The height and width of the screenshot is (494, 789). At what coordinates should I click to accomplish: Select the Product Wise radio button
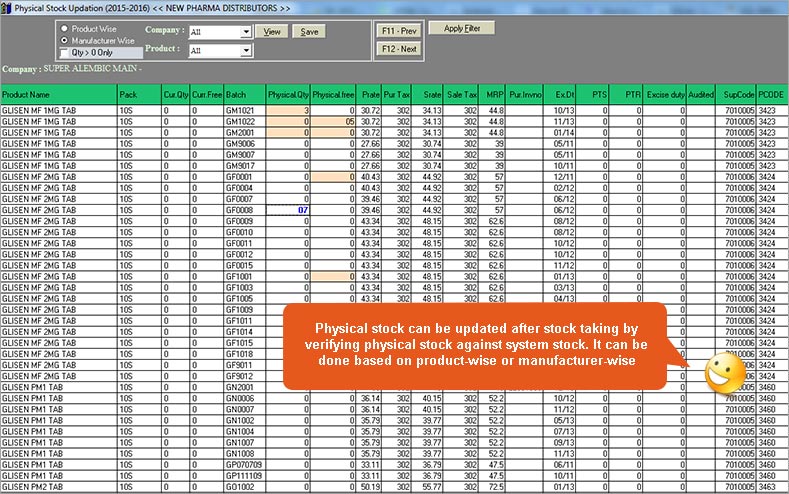click(65, 28)
